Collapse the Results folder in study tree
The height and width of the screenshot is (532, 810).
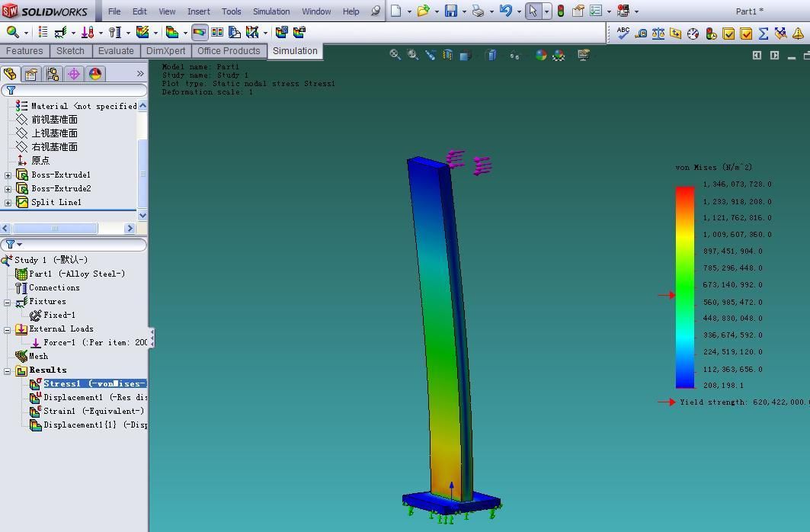tap(8, 371)
